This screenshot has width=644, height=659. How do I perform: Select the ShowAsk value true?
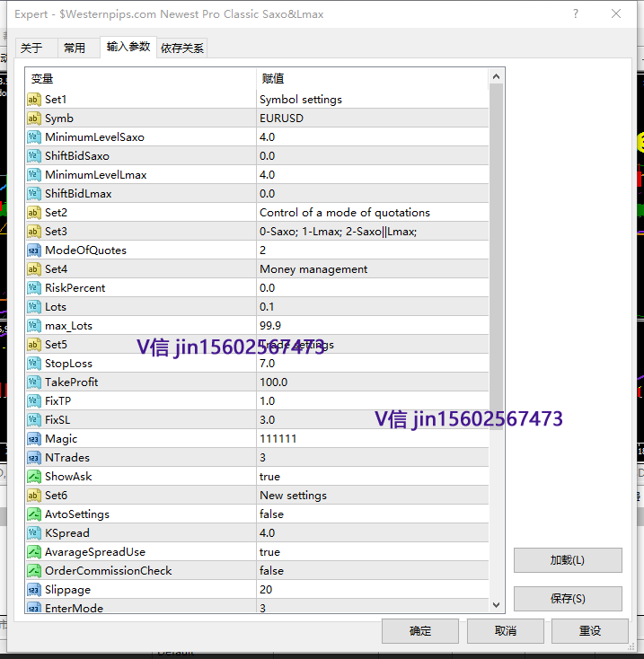(269, 477)
